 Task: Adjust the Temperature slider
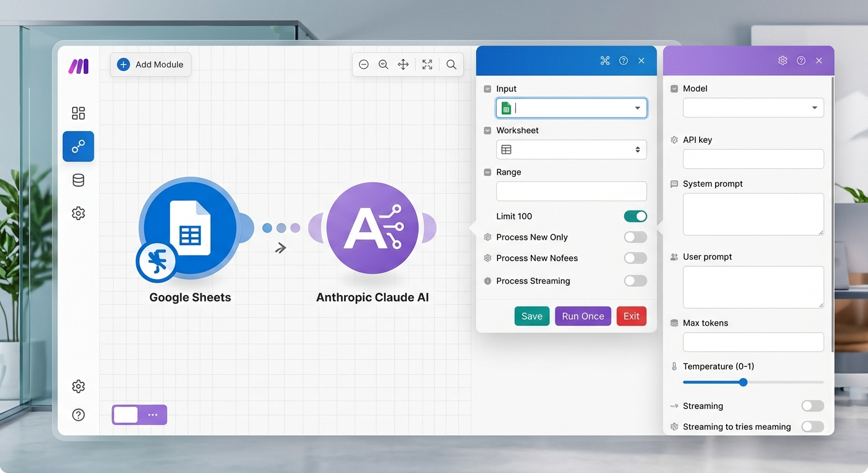[742, 382]
